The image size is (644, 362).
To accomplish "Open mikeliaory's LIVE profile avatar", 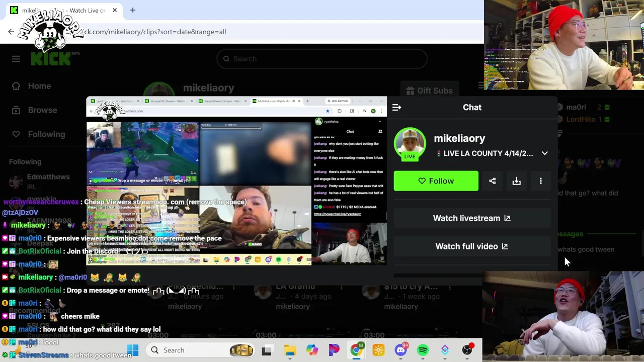I will coord(410,144).
